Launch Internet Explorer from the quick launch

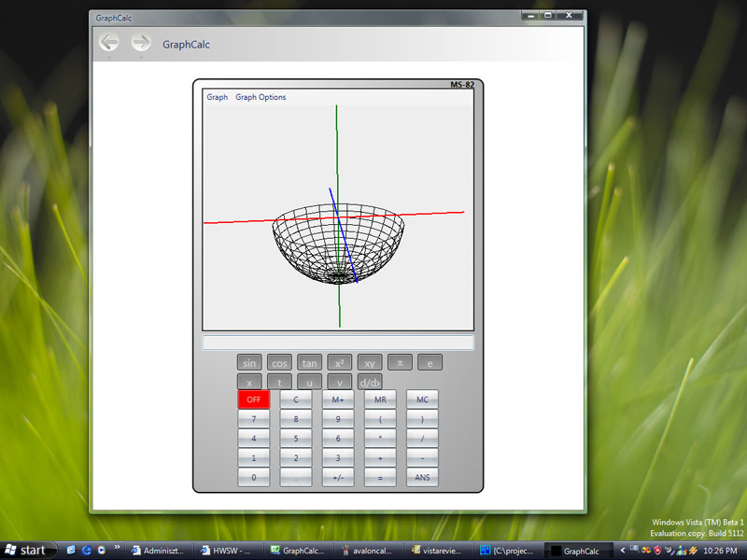pyautogui.click(x=86, y=551)
